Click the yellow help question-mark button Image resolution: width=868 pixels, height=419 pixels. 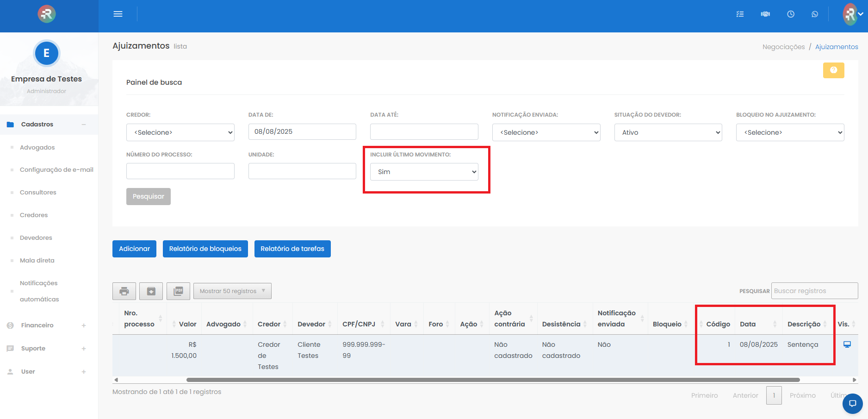pyautogui.click(x=833, y=70)
